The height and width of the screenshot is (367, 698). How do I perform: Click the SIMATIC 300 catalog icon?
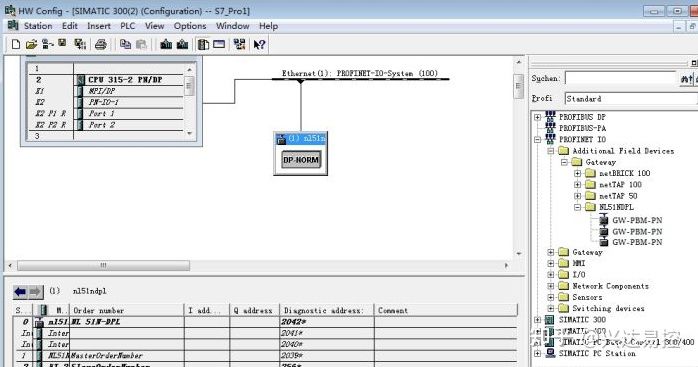click(550, 320)
